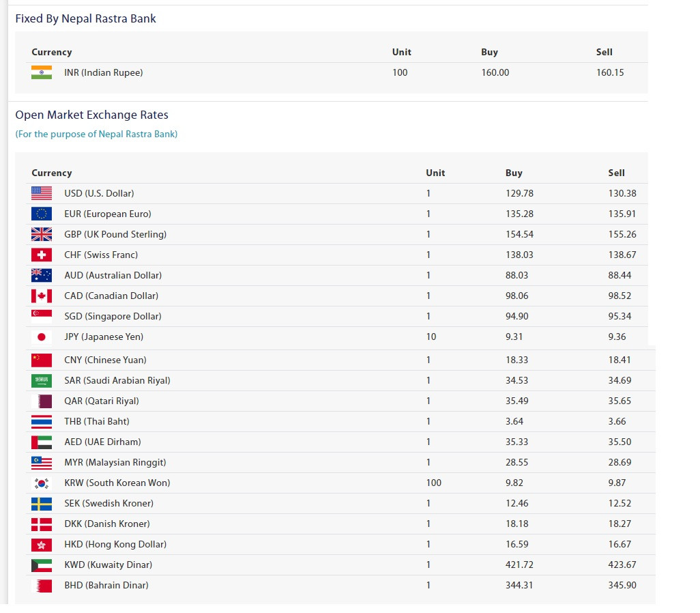The image size is (700, 613).
Task: Click the Chinese flag icon
Action: tap(42, 360)
